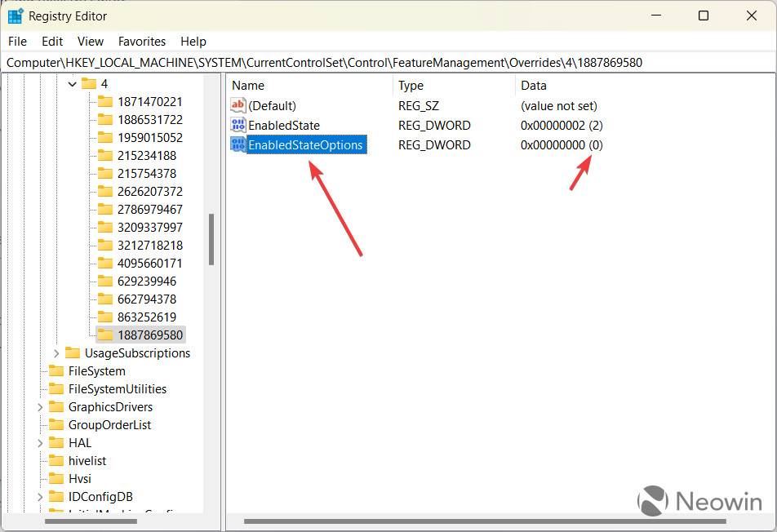Image resolution: width=777 pixels, height=532 pixels.
Task: Click the (value not set) data cell
Action: pos(559,105)
